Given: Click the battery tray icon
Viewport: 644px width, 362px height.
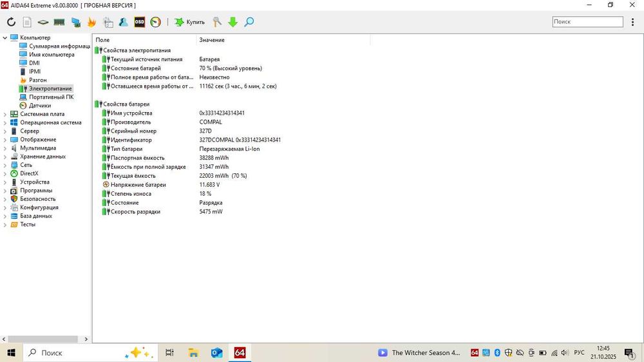Looking at the screenshot, I should click(542, 352).
